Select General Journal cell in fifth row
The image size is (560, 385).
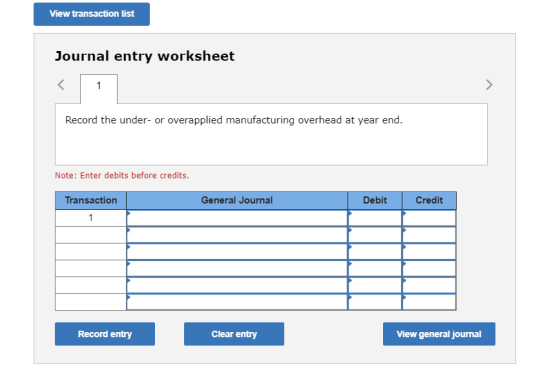pos(237,285)
